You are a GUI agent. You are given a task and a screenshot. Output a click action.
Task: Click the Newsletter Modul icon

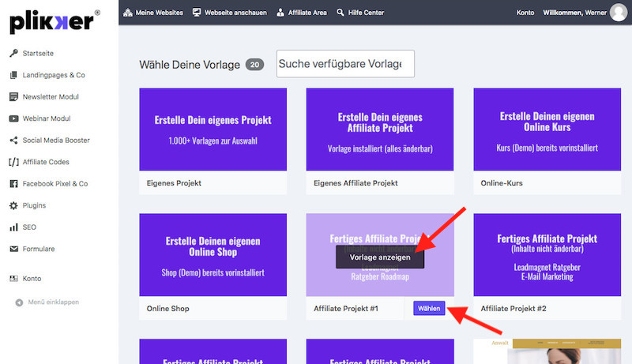(x=13, y=97)
